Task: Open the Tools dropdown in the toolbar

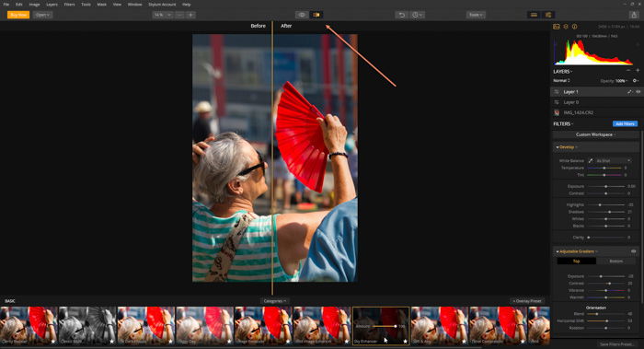Action: [x=476, y=15]
